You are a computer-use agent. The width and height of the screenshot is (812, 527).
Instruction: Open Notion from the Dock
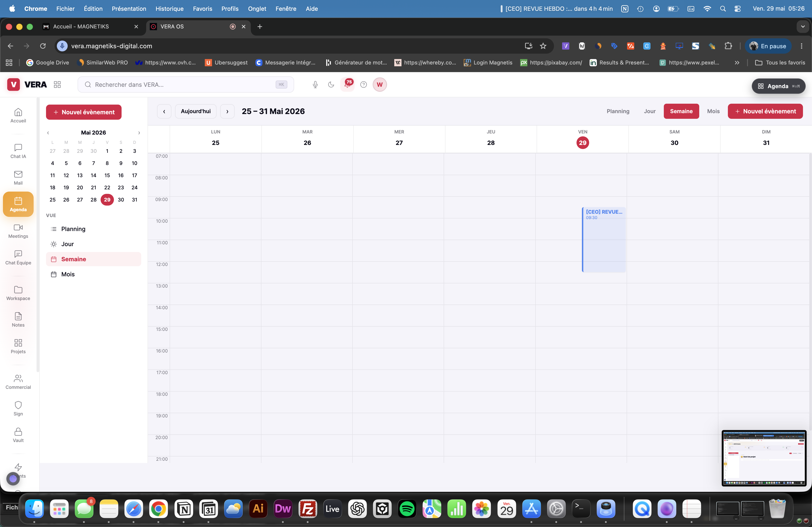184,509
